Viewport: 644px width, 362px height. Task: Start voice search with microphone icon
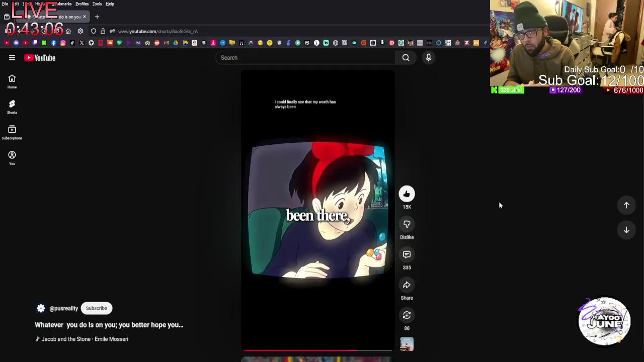(x=429, y=58)
